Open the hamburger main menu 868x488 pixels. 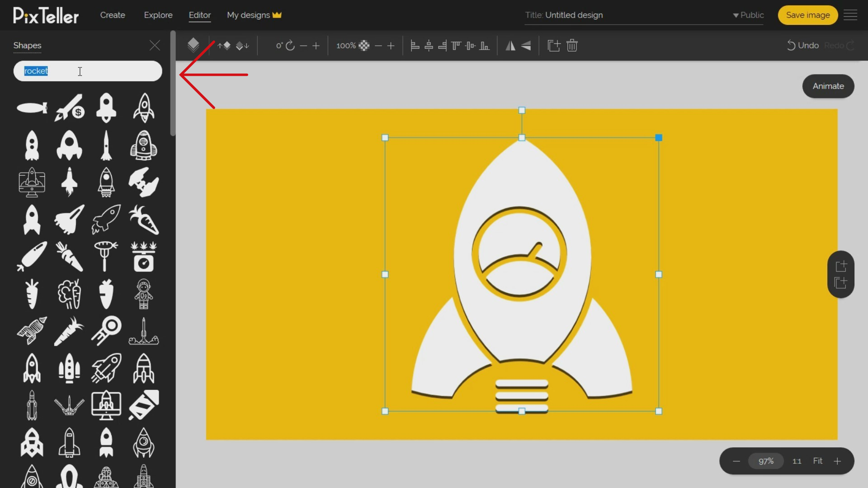pos(850,15)
